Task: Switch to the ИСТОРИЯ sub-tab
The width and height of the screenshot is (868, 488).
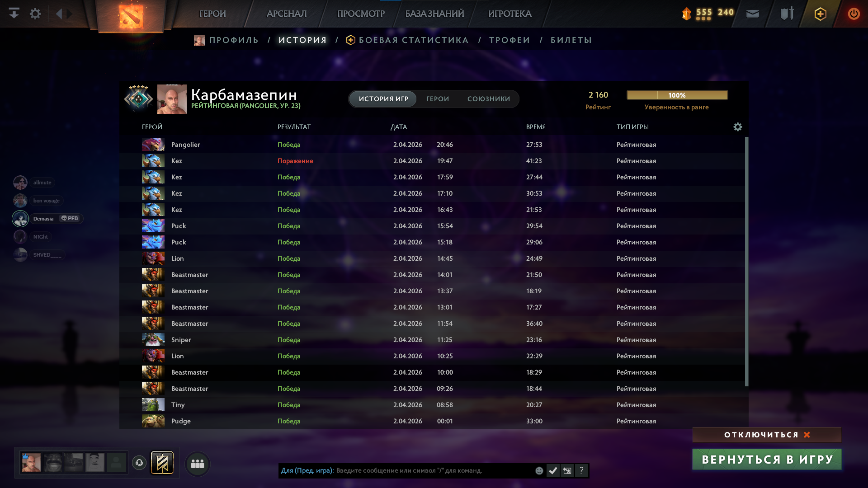Action: 302,40
